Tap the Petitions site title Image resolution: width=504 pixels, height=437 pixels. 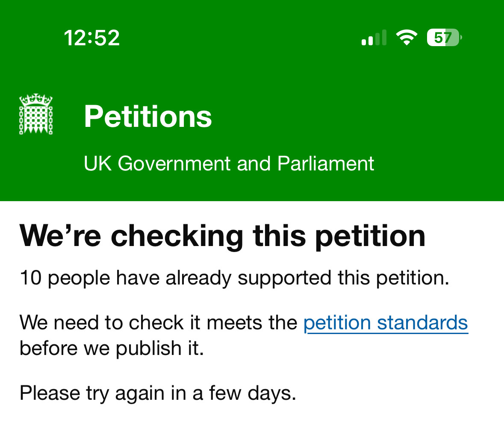(148, 117)
